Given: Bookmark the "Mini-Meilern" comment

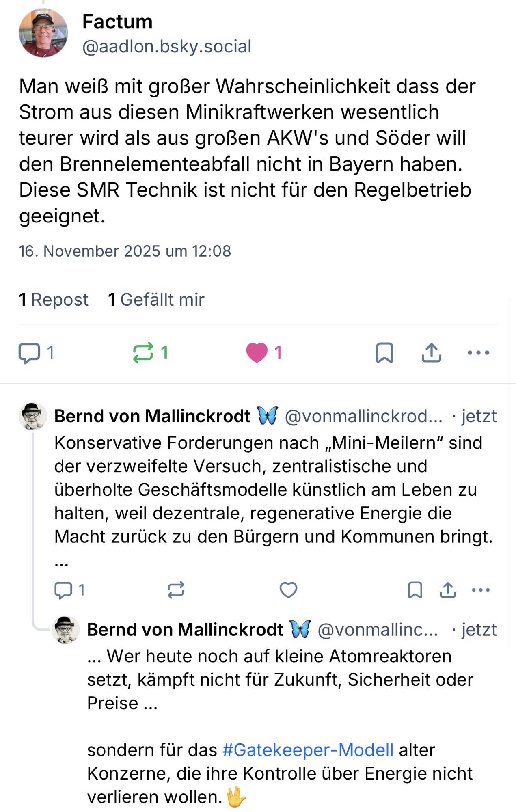Looking at the screenshot, I should coord(415,590).
